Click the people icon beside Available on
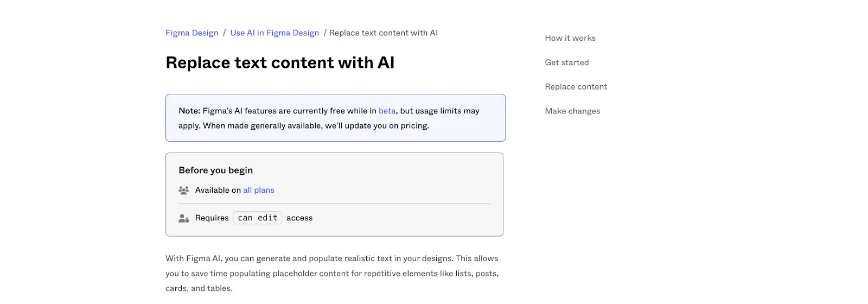868x304 pixels. (x=183, y=190)
